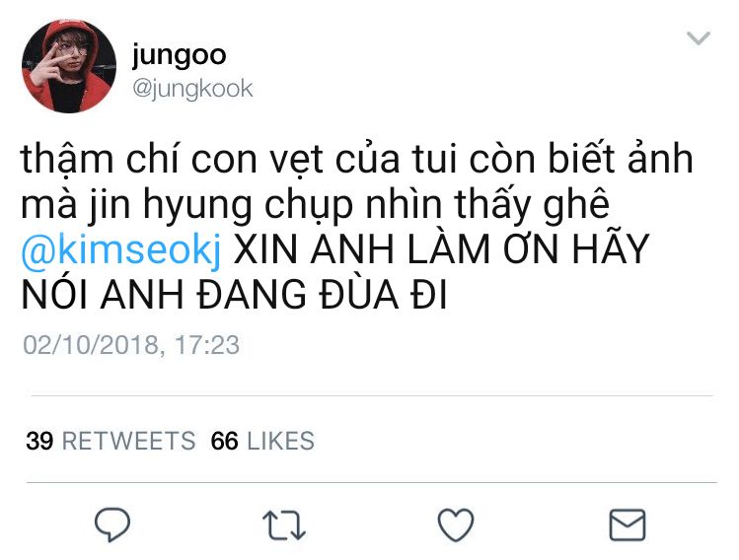
Task: View the list of 39 retweets
Action: coord(111,441)
